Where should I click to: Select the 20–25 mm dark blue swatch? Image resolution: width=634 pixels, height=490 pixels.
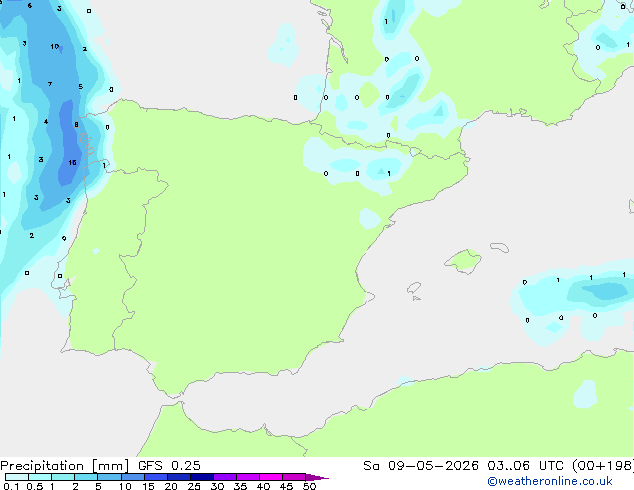tap(179, 477)
